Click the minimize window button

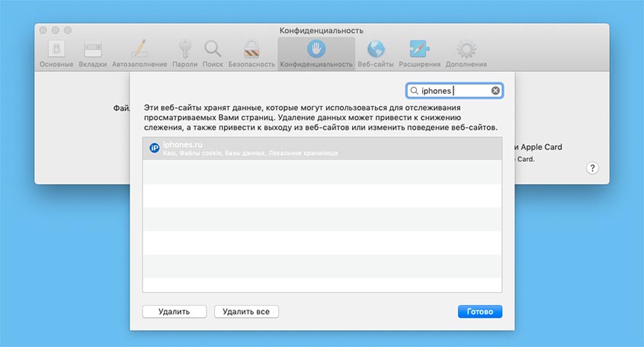[56, 30]
